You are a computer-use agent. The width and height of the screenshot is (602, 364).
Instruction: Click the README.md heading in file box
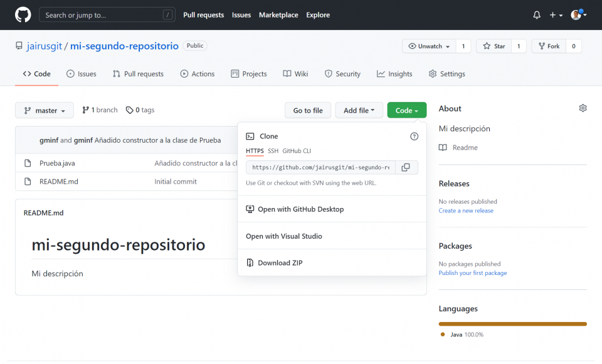tap(44, 213)
